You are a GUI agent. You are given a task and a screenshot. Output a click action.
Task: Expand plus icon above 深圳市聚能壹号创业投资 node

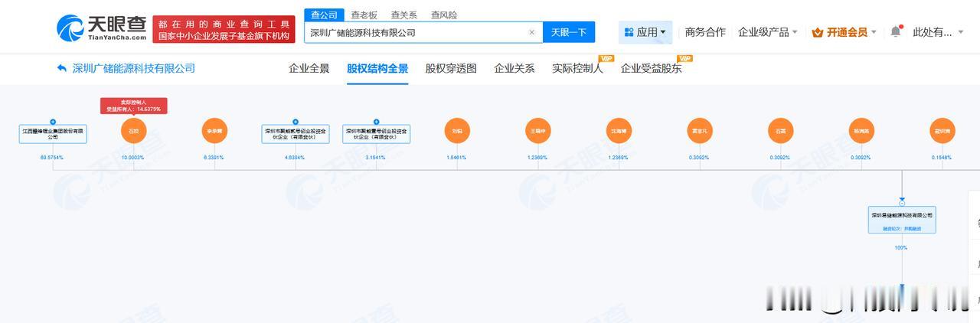tap(376, 122)
